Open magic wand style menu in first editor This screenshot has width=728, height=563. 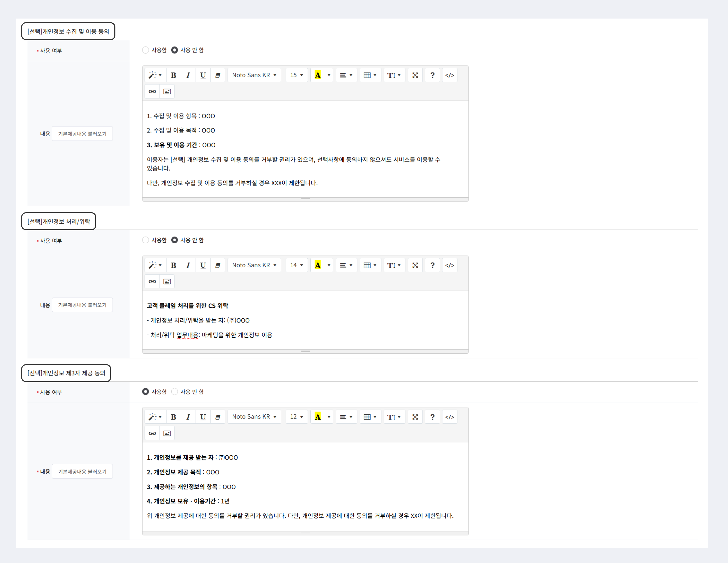(155, 75)
